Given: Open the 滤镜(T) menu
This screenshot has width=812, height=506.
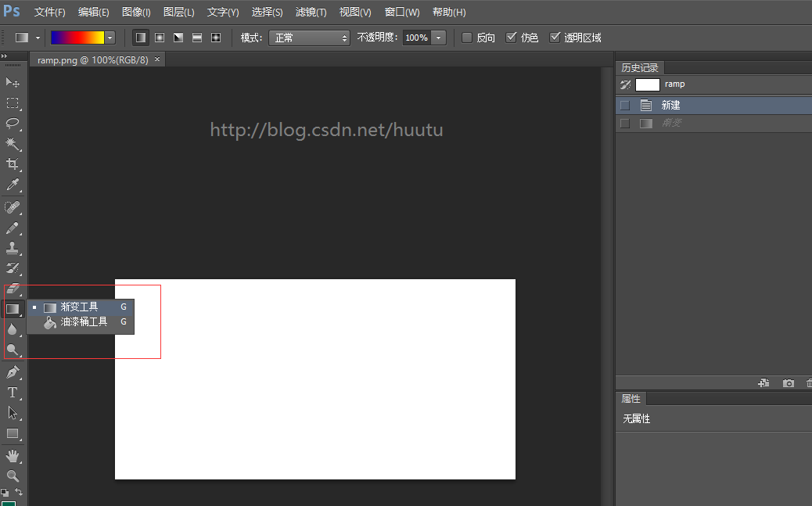Looking at the screenshot, I should pos(311,12).
